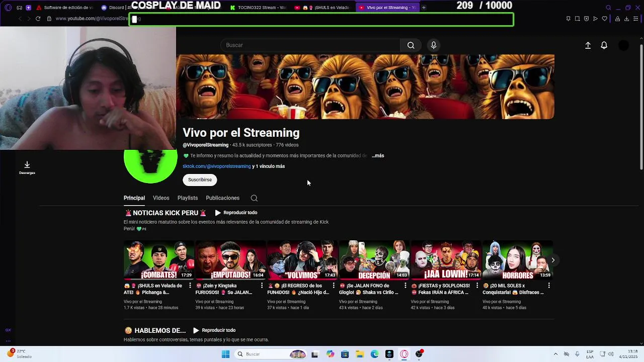
Task: Open options menu for 'Se JALAN FONO' video
Action: (x=405, y=286)
